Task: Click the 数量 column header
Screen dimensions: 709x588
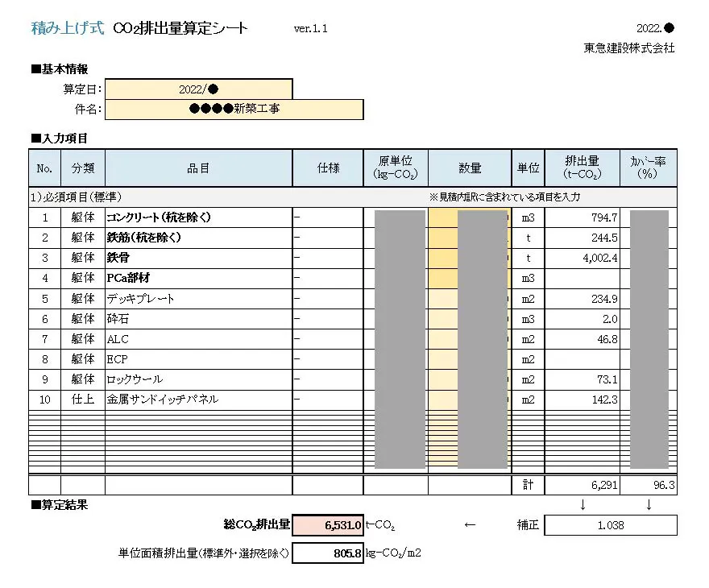Action: [470, 168]
